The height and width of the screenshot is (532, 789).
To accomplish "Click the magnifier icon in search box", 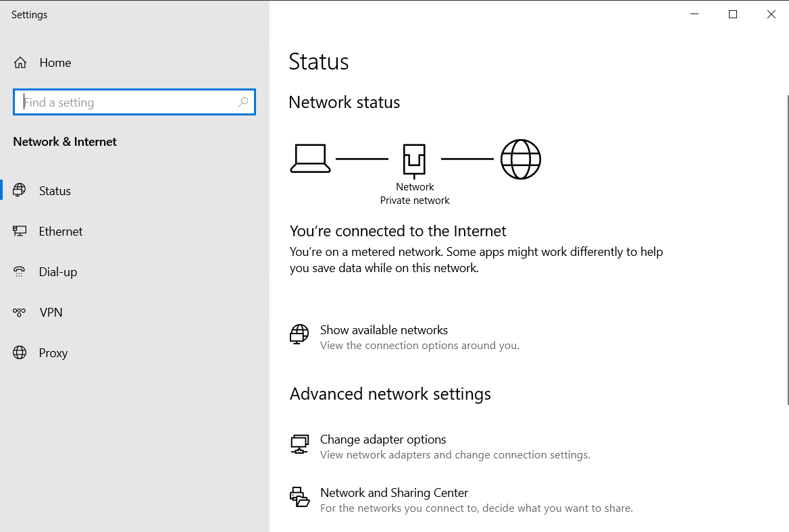I will pyautogui.click(x=243, y=102).
